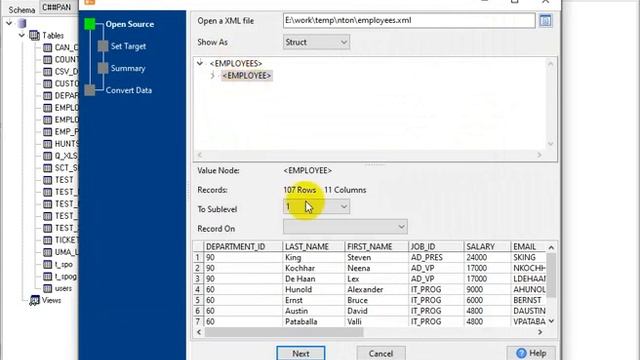Click the table icon next to CAN_C
The width and height of the screenshot is (640, 360).
(48, 47)
